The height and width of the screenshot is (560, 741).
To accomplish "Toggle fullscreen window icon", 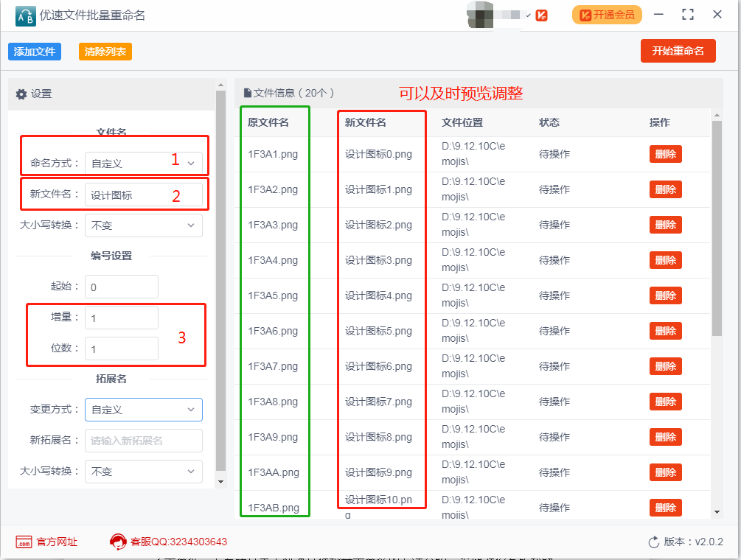I will coord(688,15).
